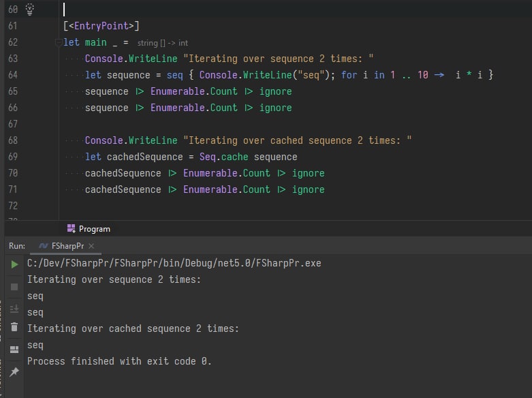Viewport: 532px width, 398px height.
Task: Click the EntryPoint attribute on line 61
Action: pyautogui.click(x=101, y=26)
